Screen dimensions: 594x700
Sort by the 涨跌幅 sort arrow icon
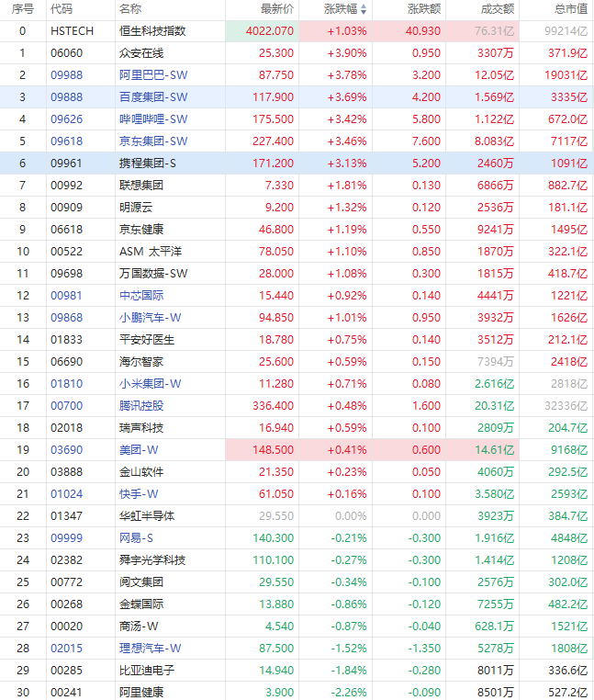[364, 9]
